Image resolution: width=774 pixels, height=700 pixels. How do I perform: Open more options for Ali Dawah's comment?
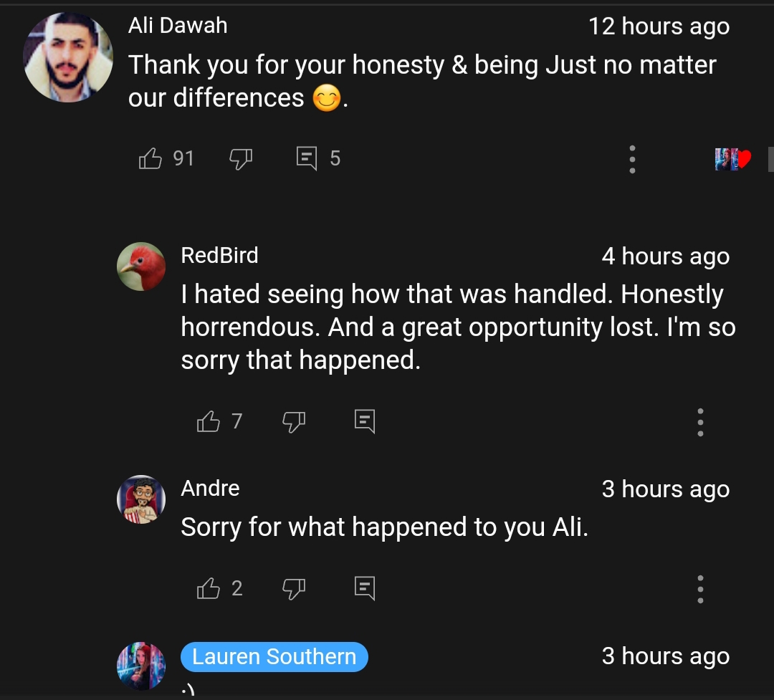click(x=632, y=159)
